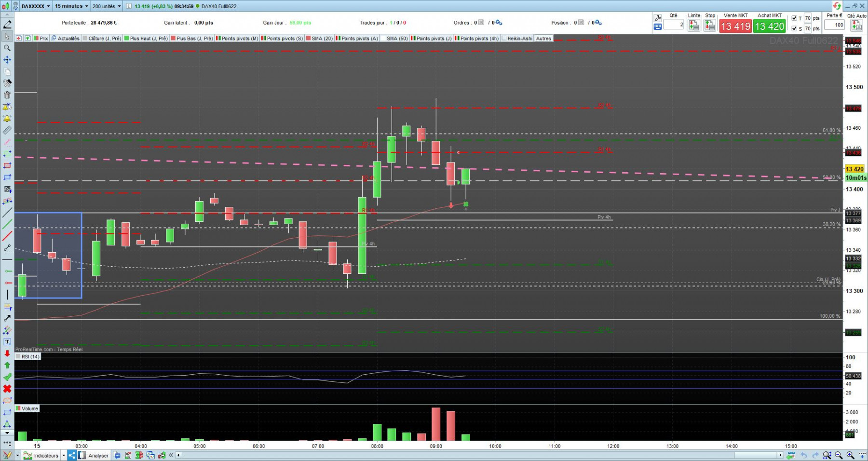This screenshot has height=461, width=868.
Task: Click Achat MKT 13 420 button
Action: click(x=770, y=26)
